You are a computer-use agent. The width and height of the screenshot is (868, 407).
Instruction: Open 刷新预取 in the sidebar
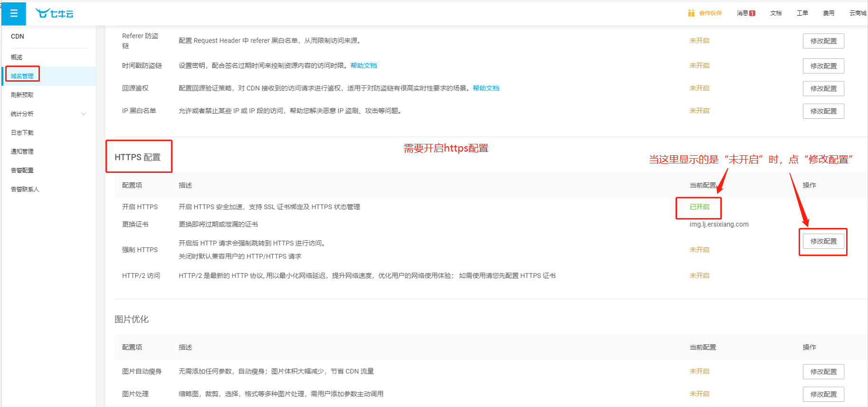click(22, 95)
